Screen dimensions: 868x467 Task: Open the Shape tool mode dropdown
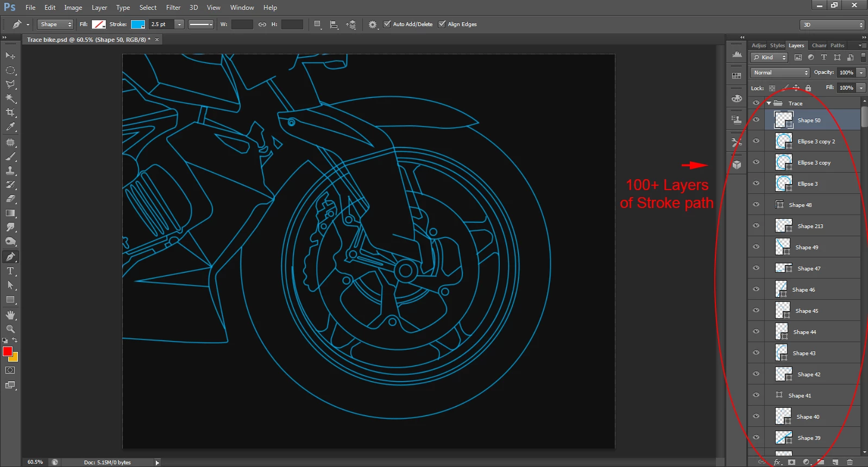(55, 24)
